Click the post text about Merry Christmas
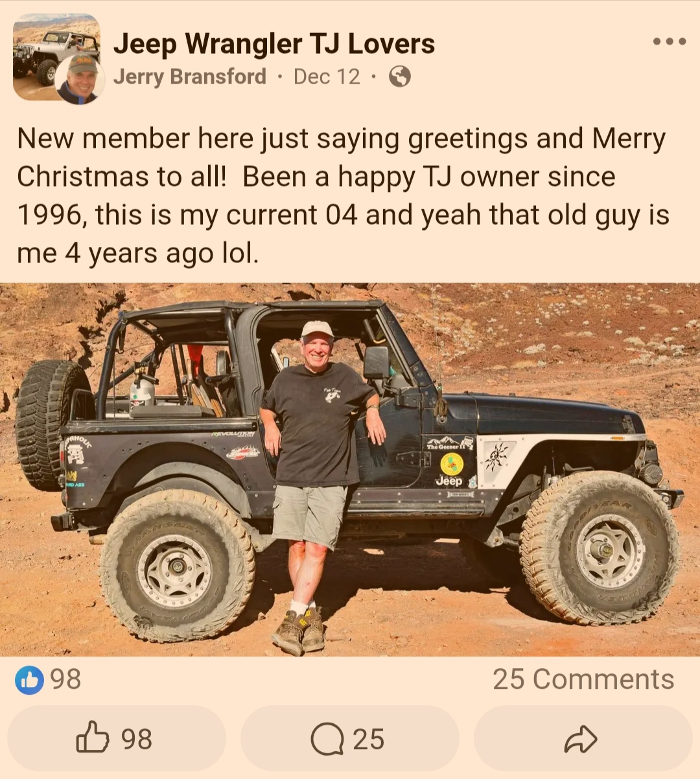Screen dimensions: 700x779 pyautogui.click(x=343, y=196)
